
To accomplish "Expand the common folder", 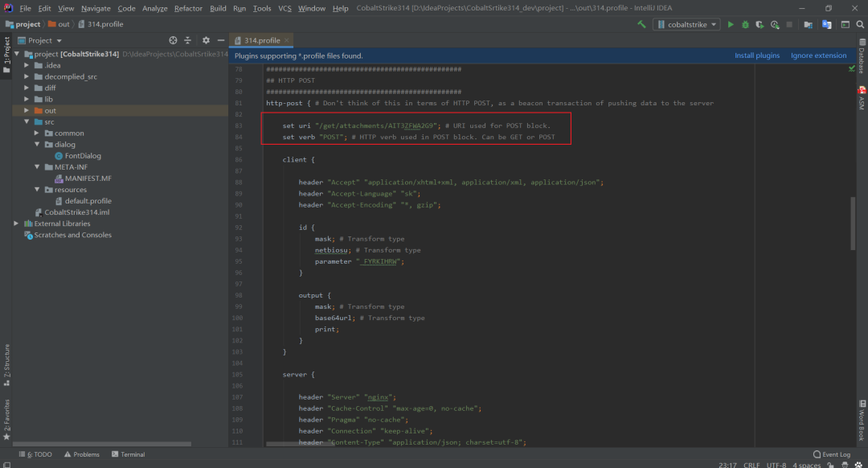I will pos(36,133).
